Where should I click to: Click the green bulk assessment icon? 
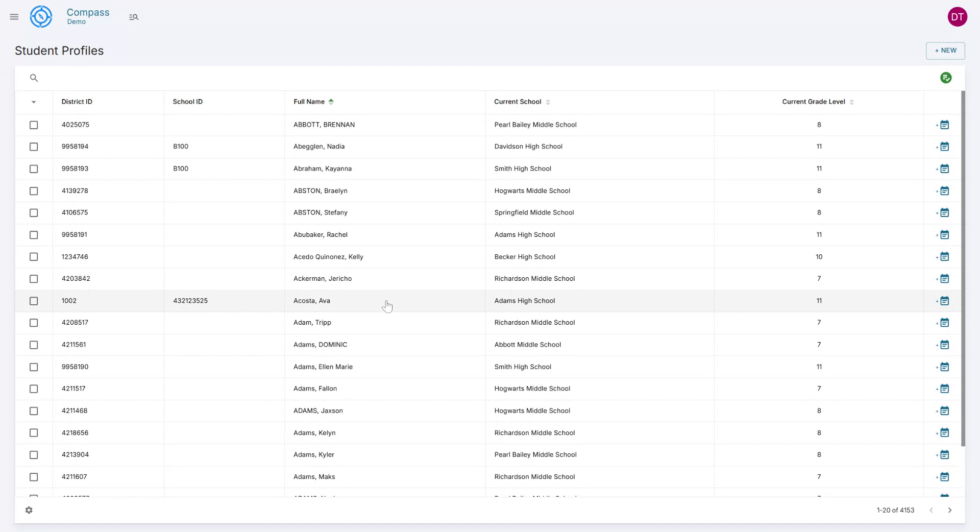pyautogui.click(x=946, y=77)
